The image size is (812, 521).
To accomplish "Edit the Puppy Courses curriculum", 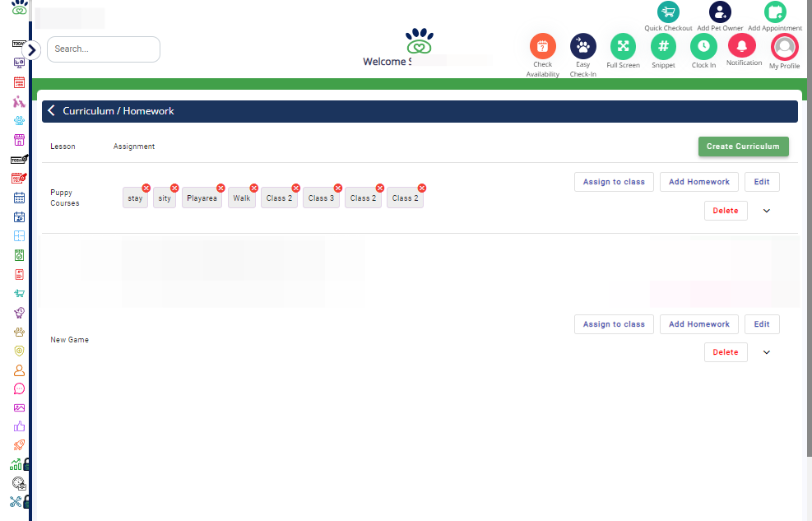I will [x=762, y=182].
